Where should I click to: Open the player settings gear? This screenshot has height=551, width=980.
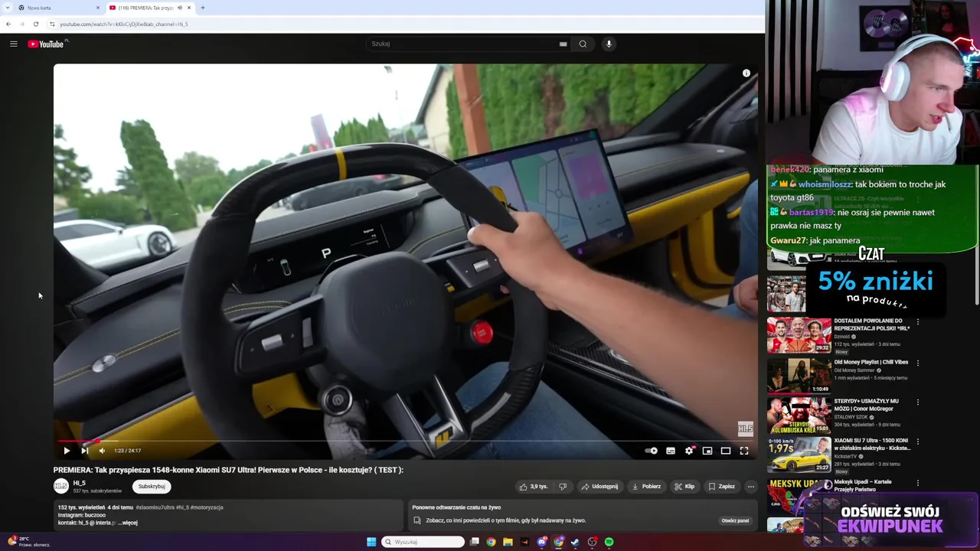(x=689, y=451)
